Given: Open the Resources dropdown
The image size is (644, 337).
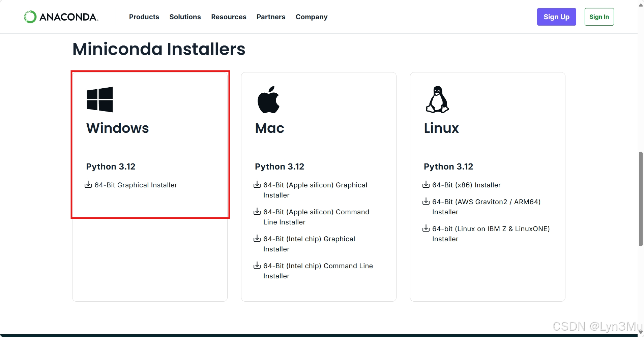Looking at the screenshot, I should tap(229, 17).
